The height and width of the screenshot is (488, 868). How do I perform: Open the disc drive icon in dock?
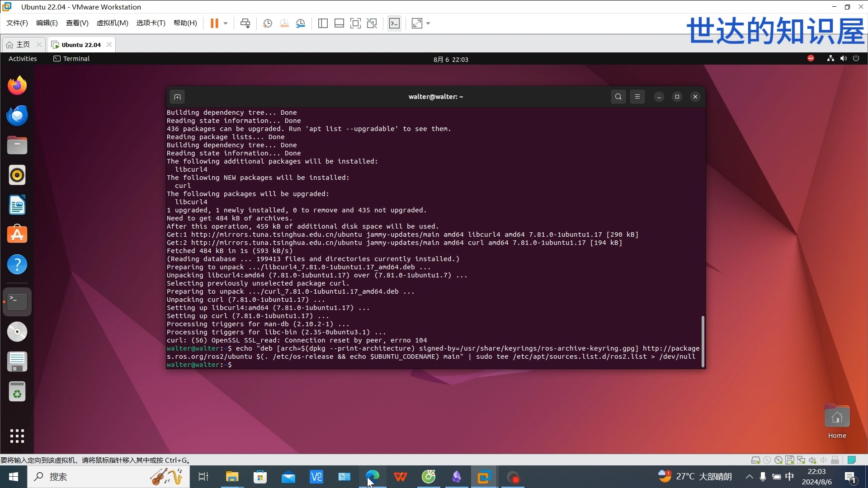[x=17, y=332]
